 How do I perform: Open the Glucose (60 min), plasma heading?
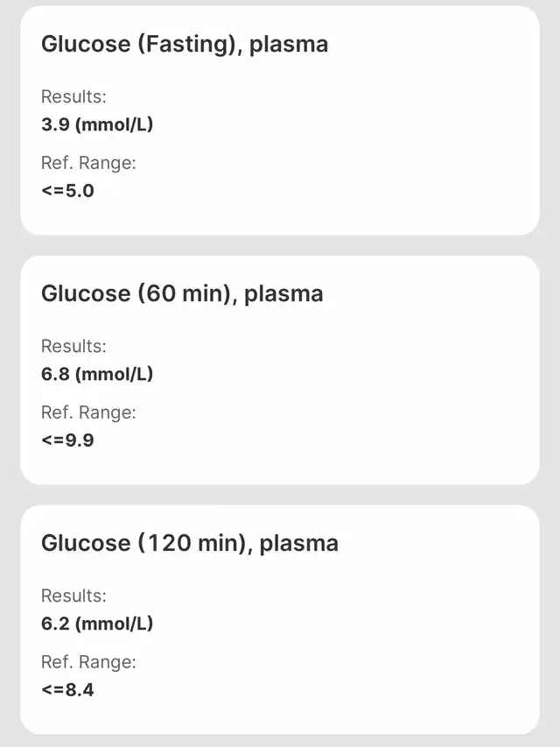pos(182,293)
